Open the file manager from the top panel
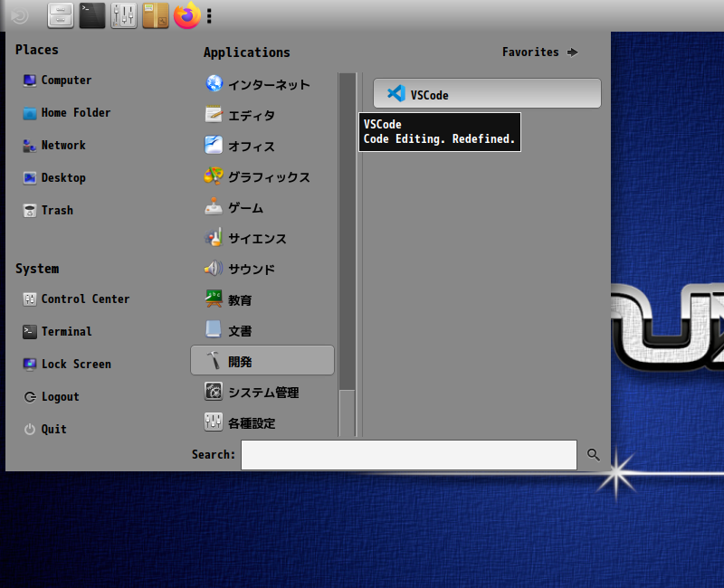 pyautogui.click(x=61, y=15)
